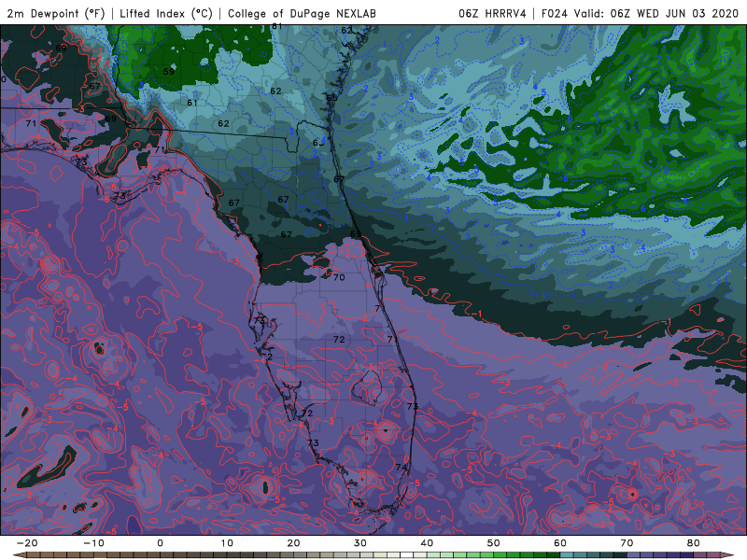Click the 0 label on the color scale
The height and width of the screenshot is (560, 747).
(160, 543)
